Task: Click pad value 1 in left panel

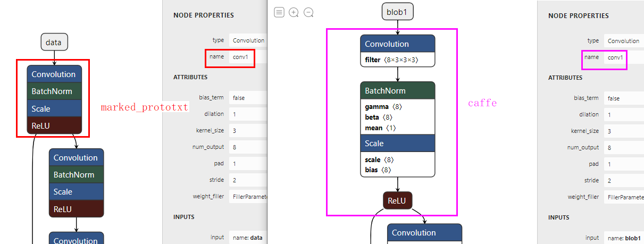Action: pyautogui.click(x=248, y=164)
